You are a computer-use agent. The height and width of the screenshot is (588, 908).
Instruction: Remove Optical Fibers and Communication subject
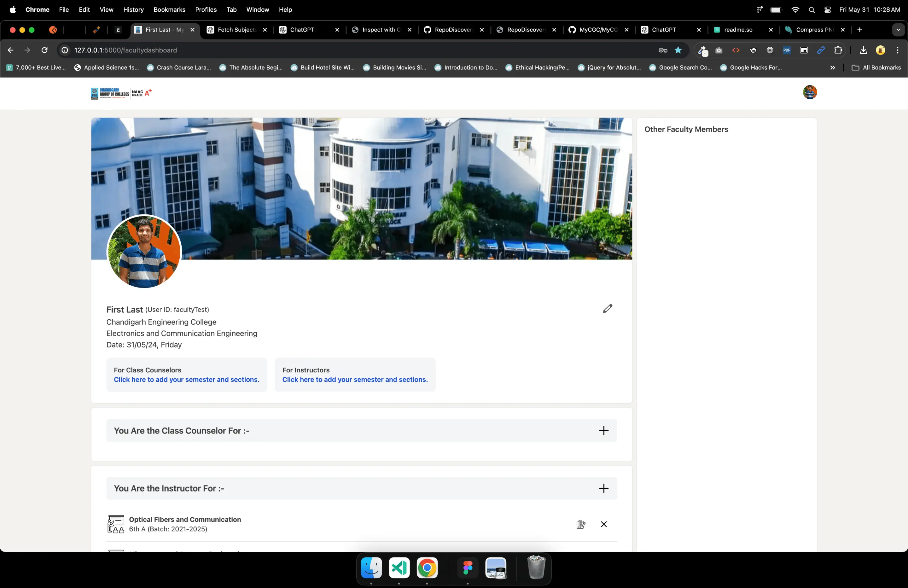pyautogui.click(x=603, y=524)
